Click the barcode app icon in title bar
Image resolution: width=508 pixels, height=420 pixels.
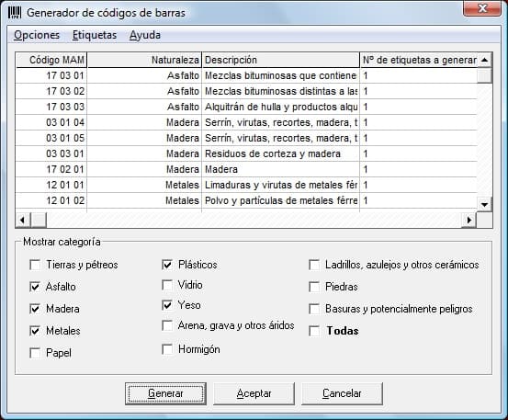(x=15, y=13)
